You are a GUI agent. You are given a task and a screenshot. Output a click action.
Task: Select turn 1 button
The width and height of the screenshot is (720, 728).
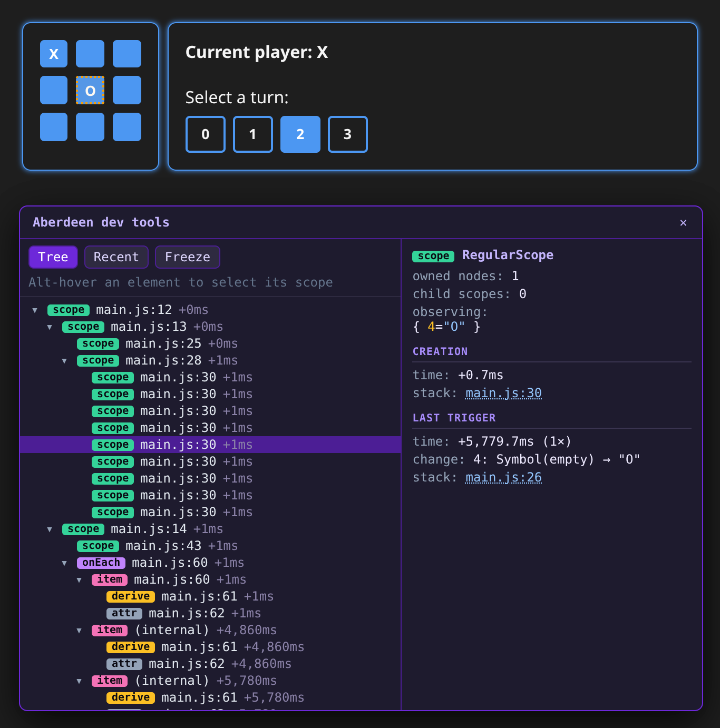[x=253, y=134]
